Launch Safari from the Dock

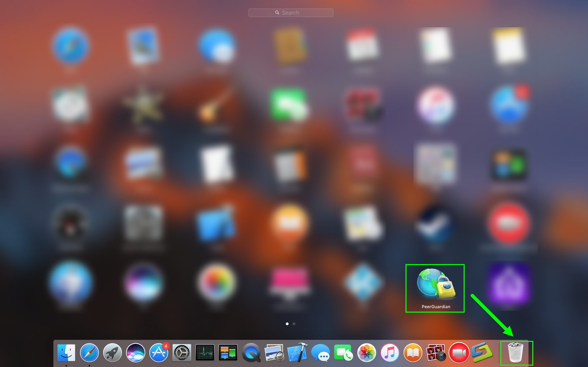point(89,353)
